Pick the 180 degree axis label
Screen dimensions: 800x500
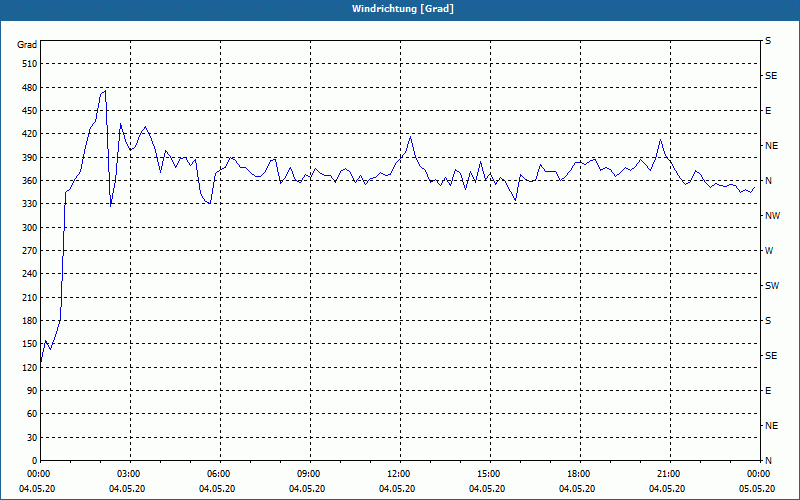tap(30, 321)
